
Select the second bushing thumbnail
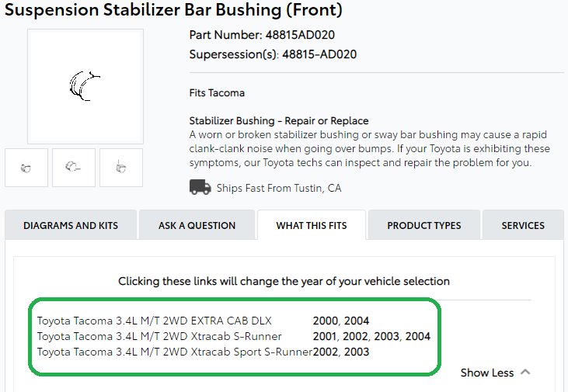(x=74, y=168)
